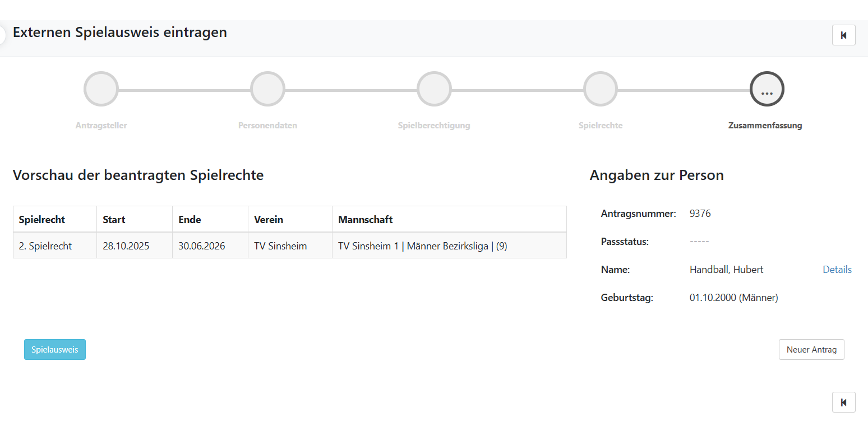Click the back icon at the bottom right
This screenshot has width=868, height=426.
[x=843, y=402]
